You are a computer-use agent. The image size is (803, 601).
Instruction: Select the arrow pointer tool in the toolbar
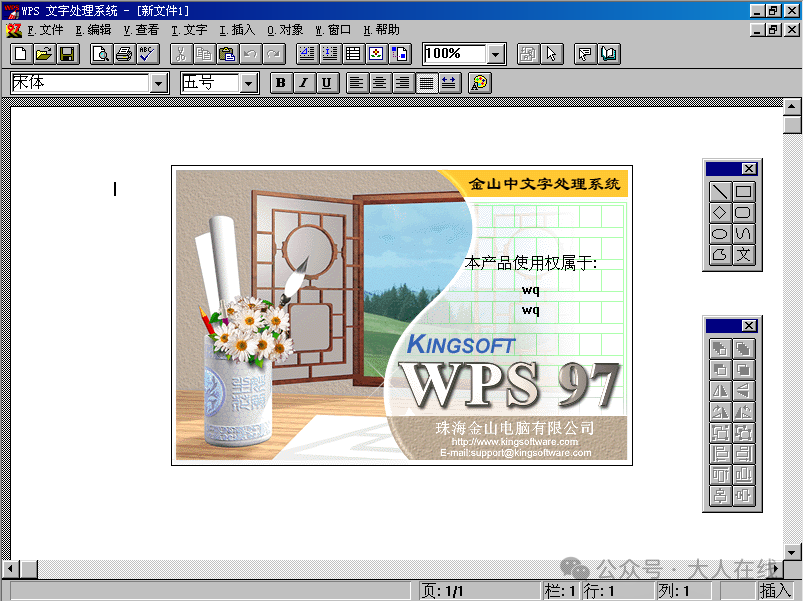(552, 54)
